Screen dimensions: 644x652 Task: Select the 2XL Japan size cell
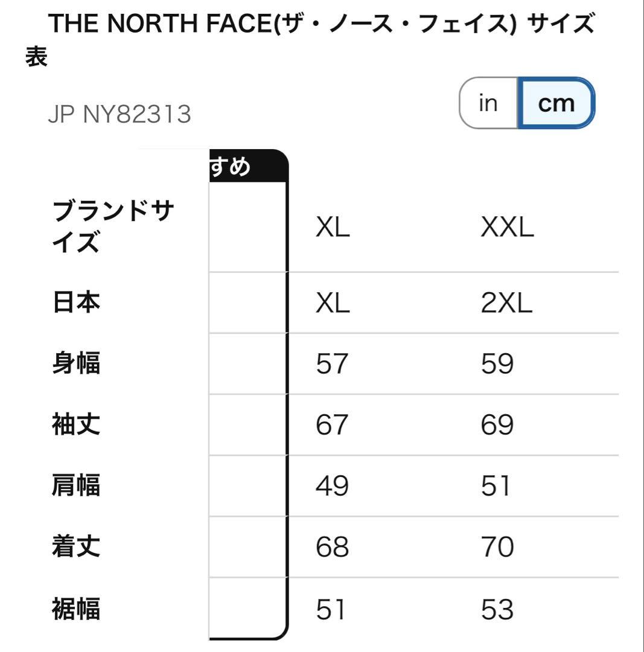pyautogui.click(x=506, y=302)
